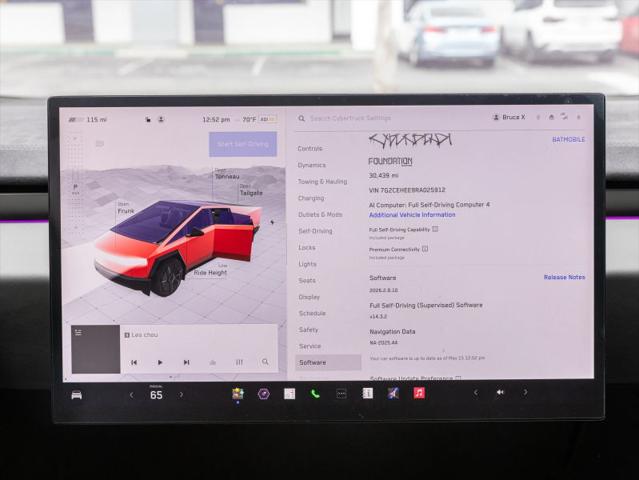Open the white calendar app in dock
Viewport: 639px width, 480px height.
[289, 394]
